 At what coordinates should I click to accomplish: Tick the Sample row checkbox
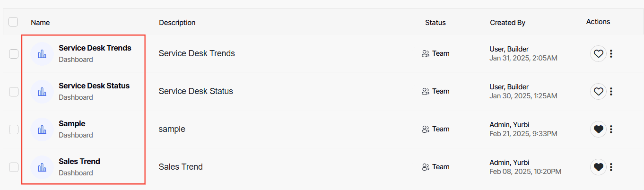pyautogui.click(x=14, y=129)
